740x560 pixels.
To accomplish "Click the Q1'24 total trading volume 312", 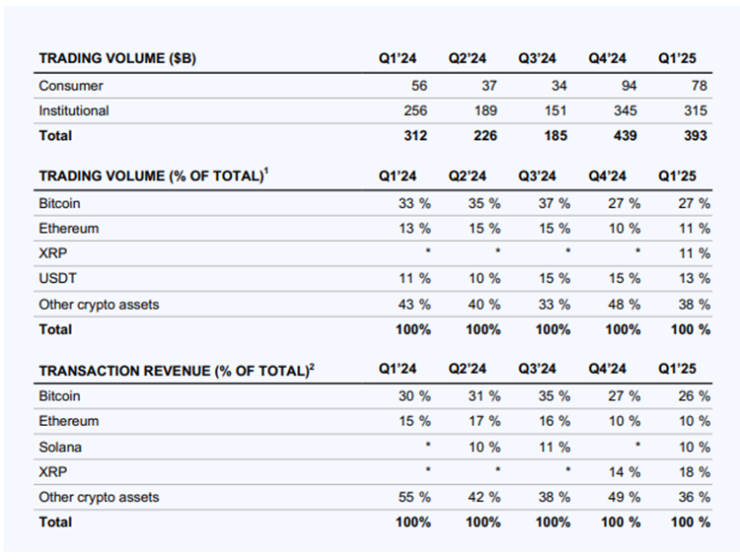I will [x=414, y=135].
